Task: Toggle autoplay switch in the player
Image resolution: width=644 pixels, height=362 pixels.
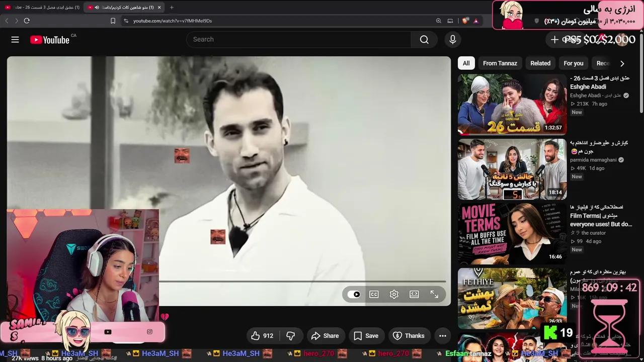Action: pos(354,295)
